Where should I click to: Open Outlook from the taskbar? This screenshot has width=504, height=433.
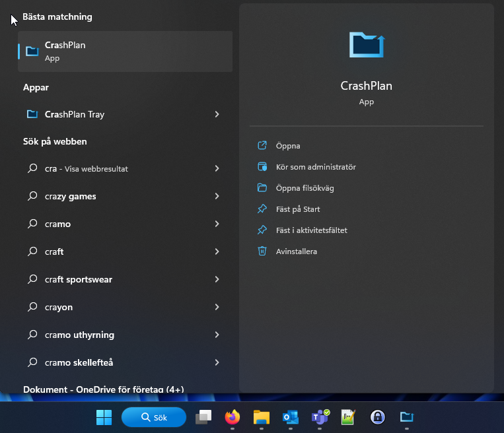point(291,417)
